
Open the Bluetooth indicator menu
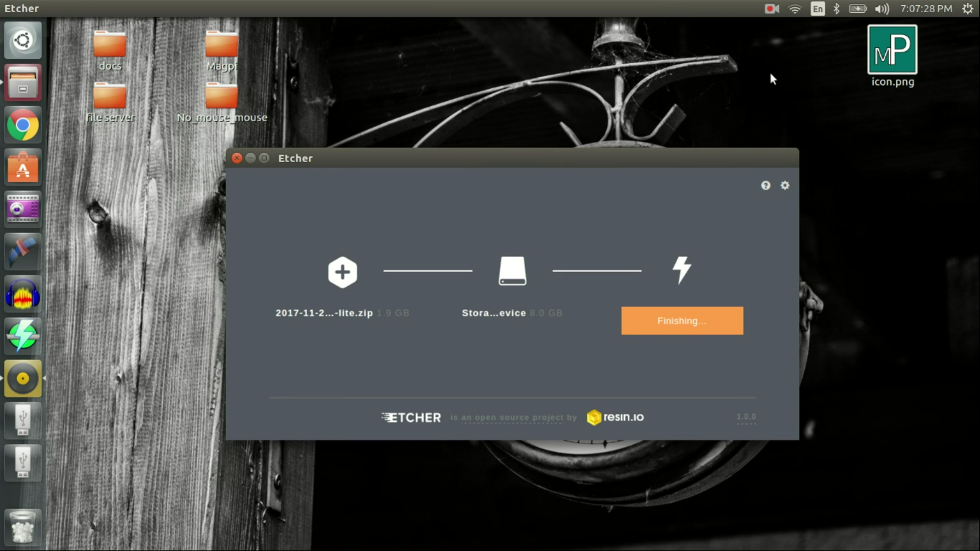coord(837,9)
